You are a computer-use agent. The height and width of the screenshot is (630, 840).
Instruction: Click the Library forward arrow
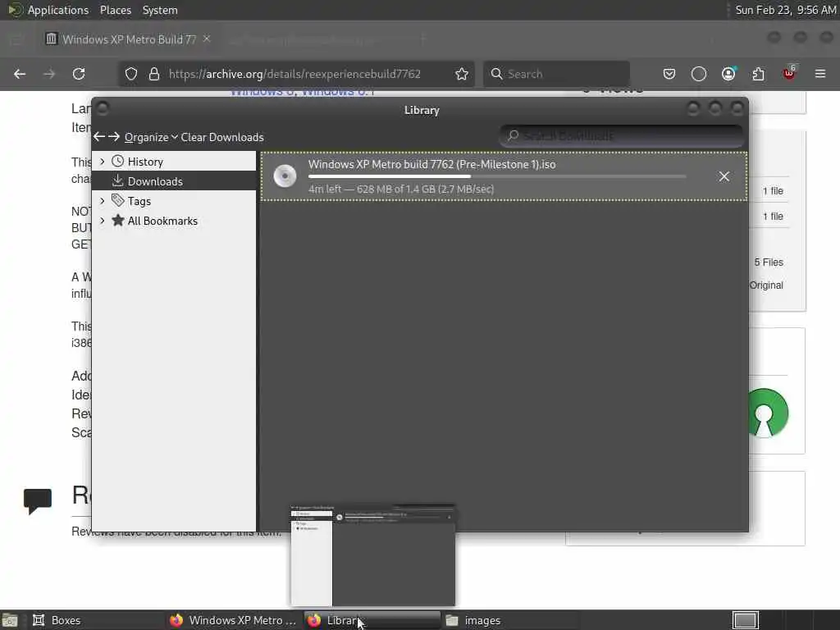pos(113,137)
